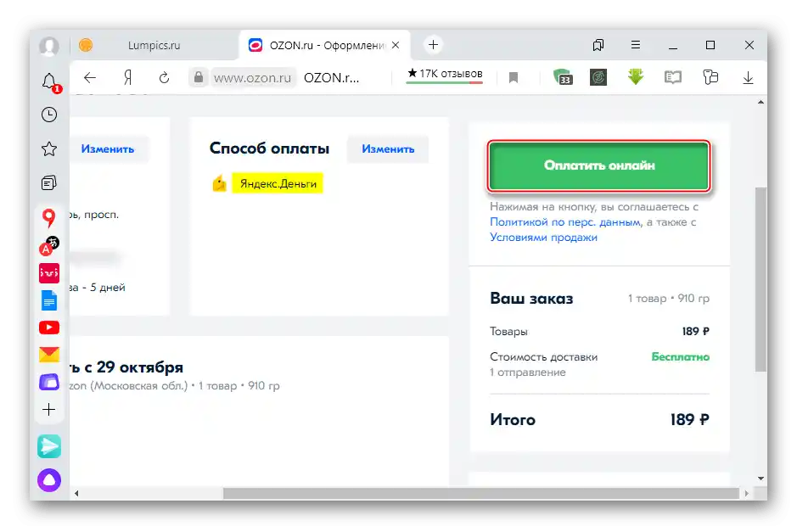Enable reader mode book icon
Image resolution: width=797 pixels, height=532 pixels.
[673, 77]
